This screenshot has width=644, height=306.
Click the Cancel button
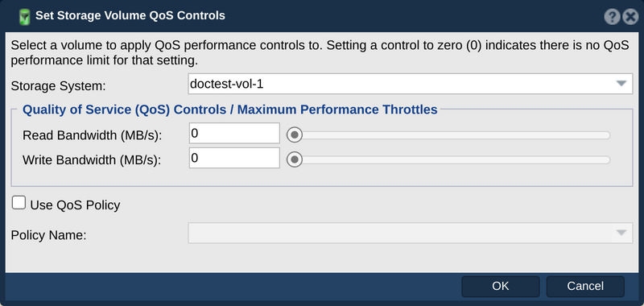coord(585,287)
